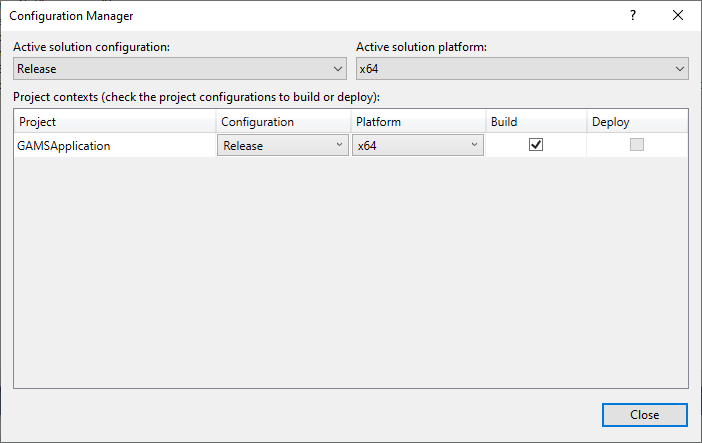Click the "Active solution platform:" label
This screenshot has height=443, width=702.
420,47
